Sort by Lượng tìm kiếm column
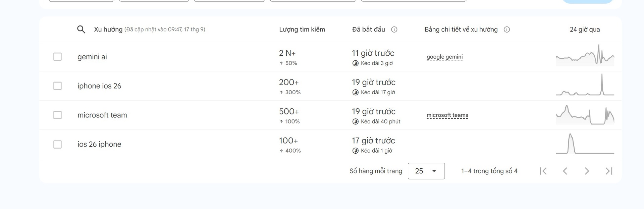The height and width of the screenshot is (209, 644). 302,30
